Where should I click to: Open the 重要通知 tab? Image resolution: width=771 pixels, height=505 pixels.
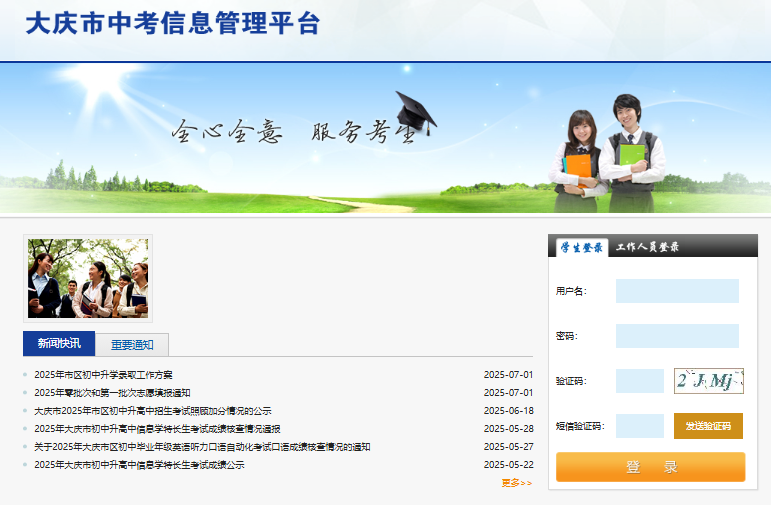pyautogui.click(x=132, y=345)
